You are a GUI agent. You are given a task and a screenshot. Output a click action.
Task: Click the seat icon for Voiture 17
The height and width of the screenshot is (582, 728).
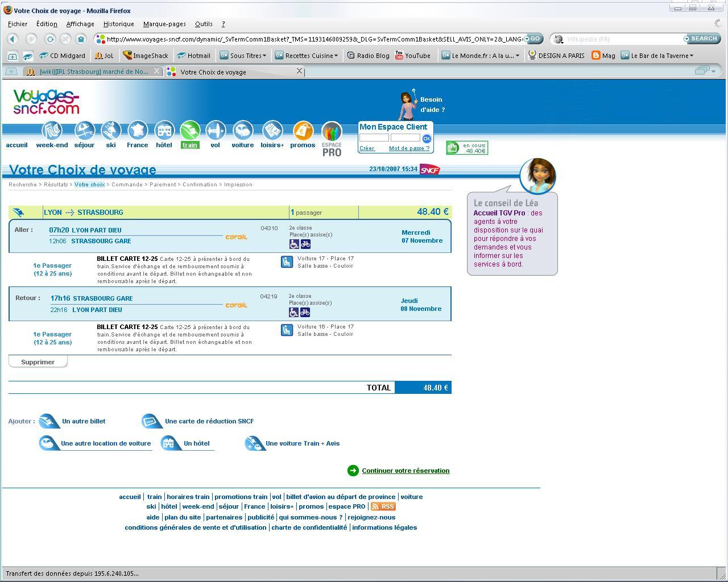point(287,261)
